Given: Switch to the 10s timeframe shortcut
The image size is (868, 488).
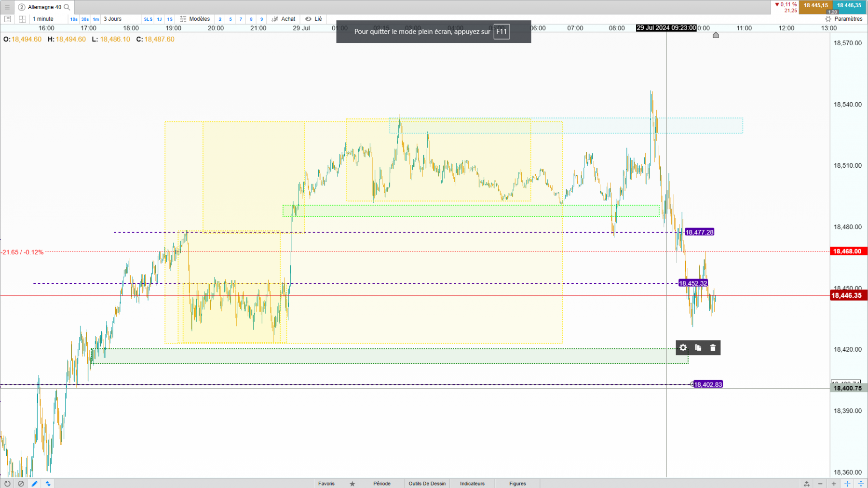Looking at the screenshot, I should (74, 19).
